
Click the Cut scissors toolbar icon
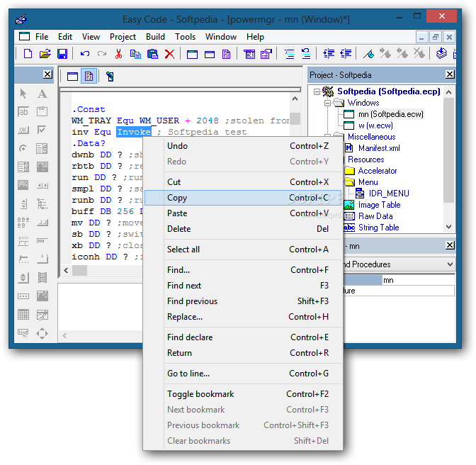click(118, 54)
